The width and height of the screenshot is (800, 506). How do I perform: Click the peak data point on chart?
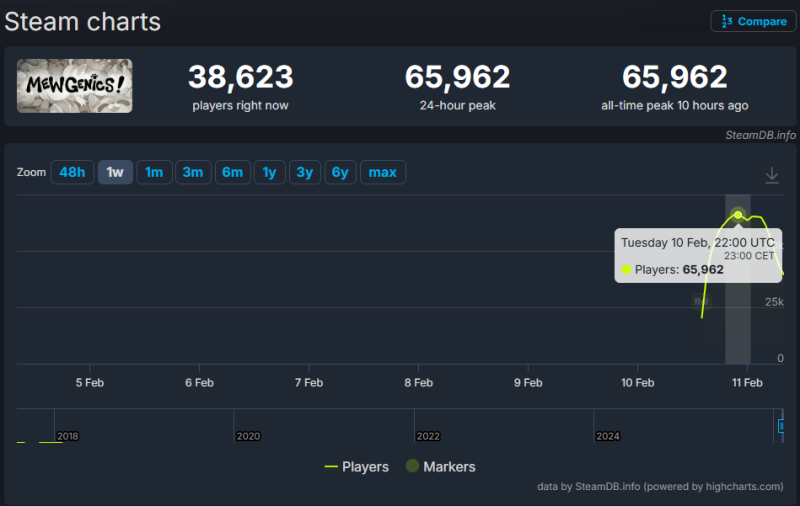point(738,215)
